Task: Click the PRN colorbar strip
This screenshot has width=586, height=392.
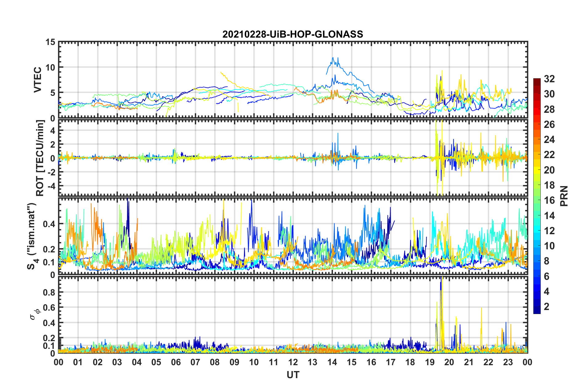Action: [x=537, y=196]
